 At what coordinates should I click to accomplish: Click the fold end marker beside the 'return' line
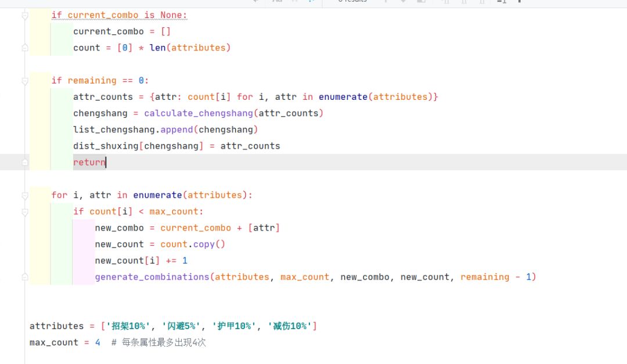(25, 163)
